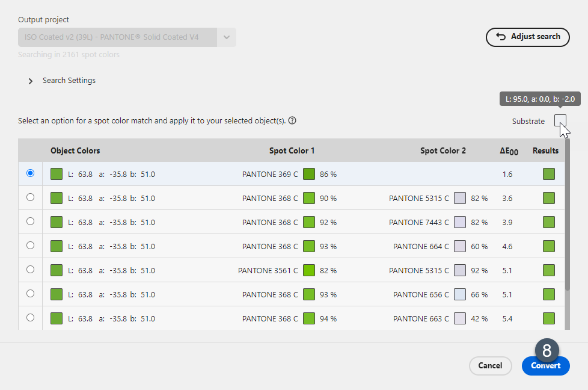
Task: Click the Cancel button
Action: coord(490,365)
